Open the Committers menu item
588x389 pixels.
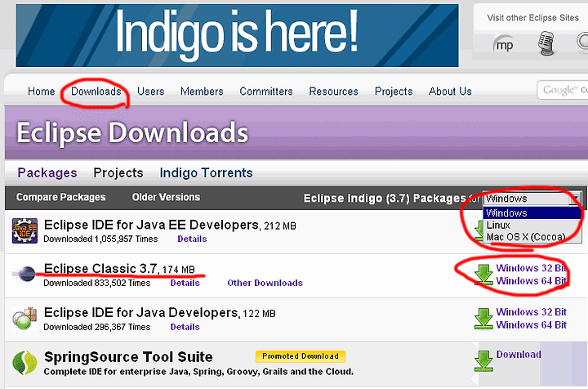click(x=266, y=92)
